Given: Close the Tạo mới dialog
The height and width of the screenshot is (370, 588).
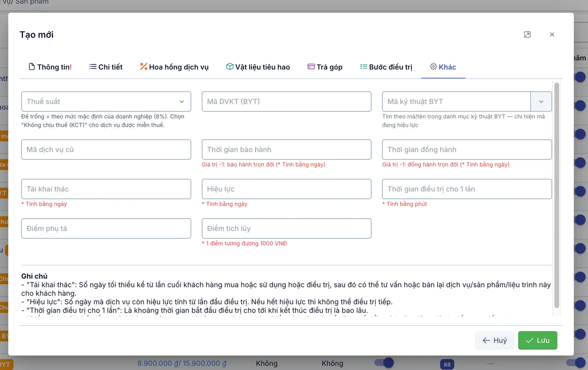Looking at the screenshot, I should [x=552, y=35].
